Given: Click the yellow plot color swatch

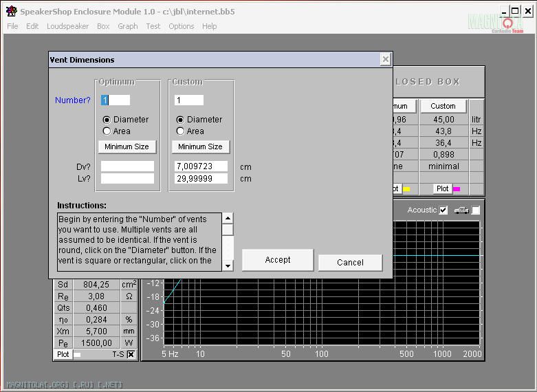Looking at the screenshot, I should point(406,189).
